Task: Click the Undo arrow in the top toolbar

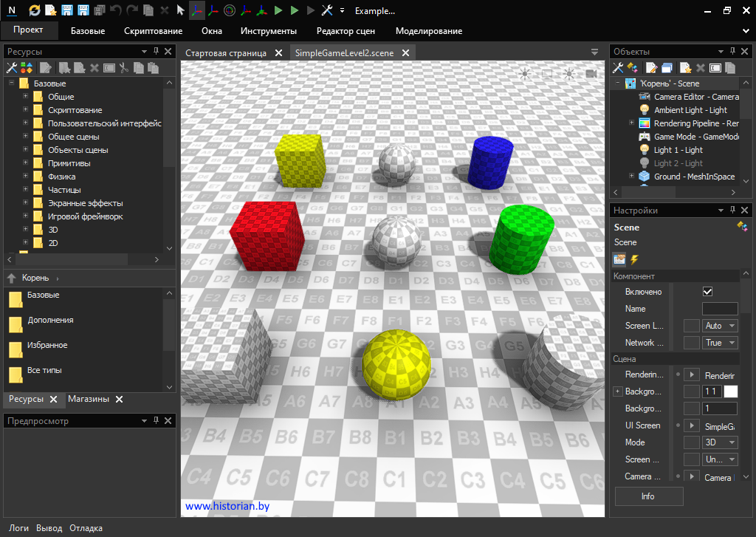Action: pos(116,11)
